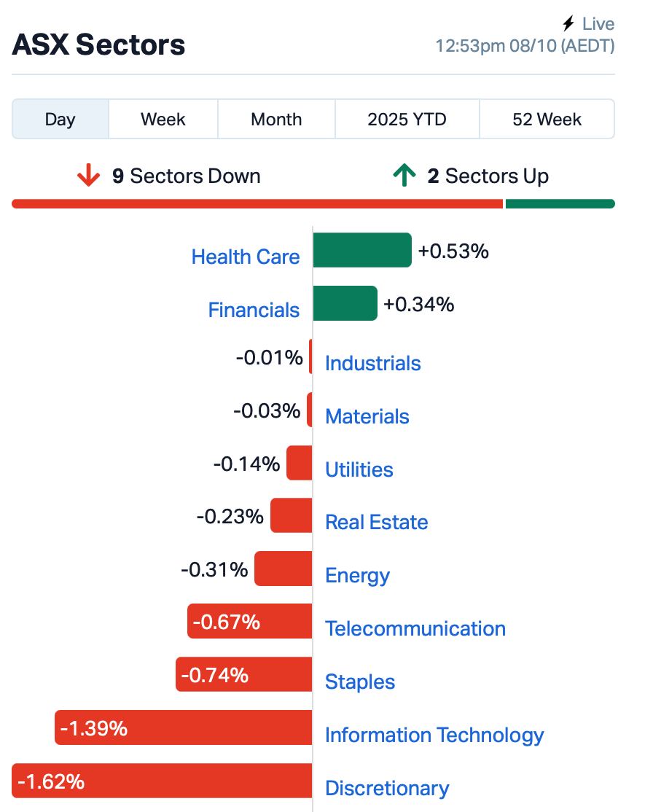Screen dimensions: 653x812
Task: Select the 2025 YTD tab
Action: pos(407,119)
